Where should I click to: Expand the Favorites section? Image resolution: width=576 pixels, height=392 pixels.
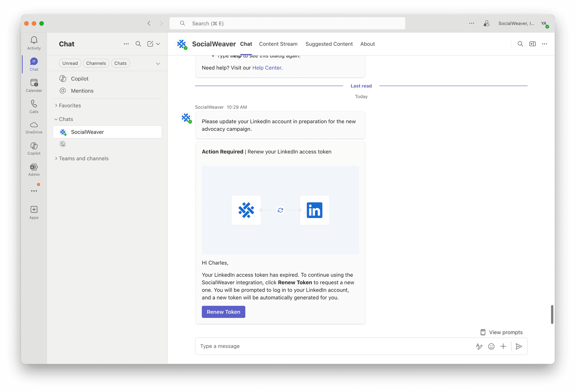tap(70, 106)
